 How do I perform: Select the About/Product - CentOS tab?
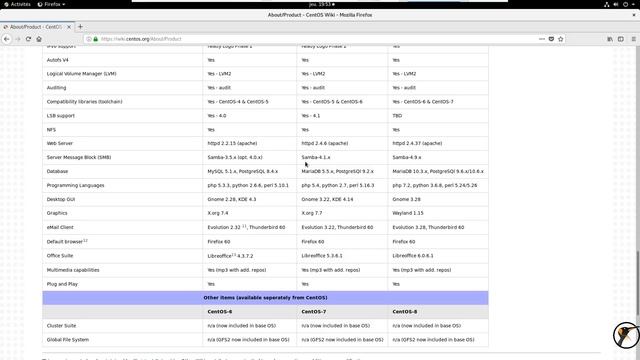point(37,27)
